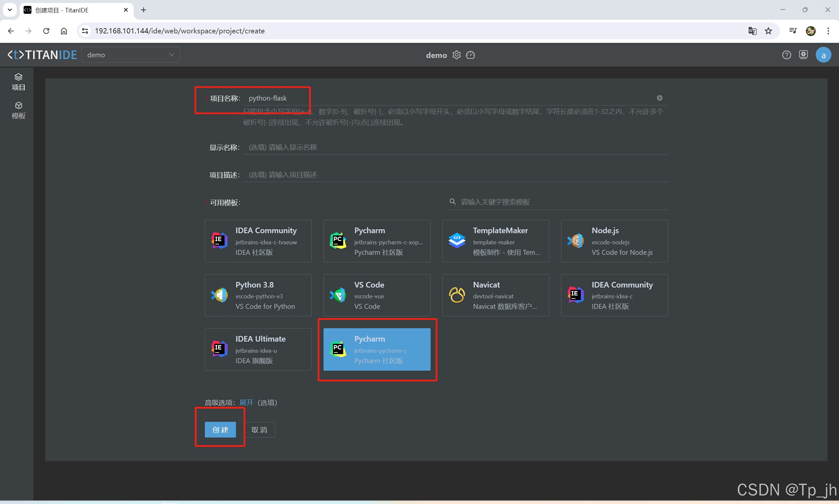Click the header icon beside help
839x504 pixels.
[803, 55]
